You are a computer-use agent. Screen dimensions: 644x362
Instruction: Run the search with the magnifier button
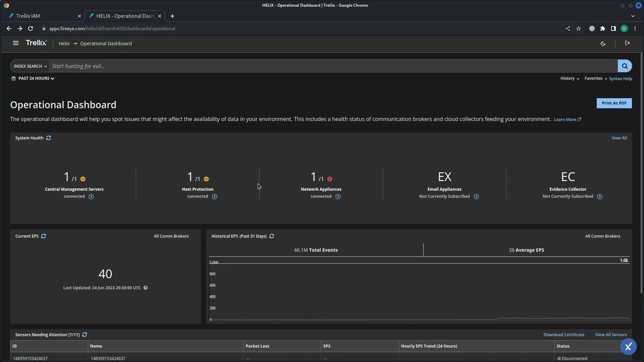click(625, 66)
